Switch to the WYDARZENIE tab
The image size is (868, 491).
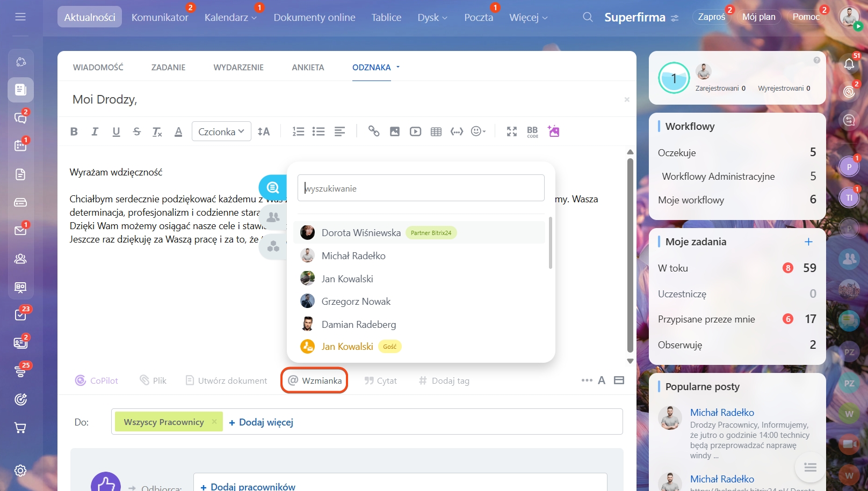pyautogui.click(x=238, y=67)
